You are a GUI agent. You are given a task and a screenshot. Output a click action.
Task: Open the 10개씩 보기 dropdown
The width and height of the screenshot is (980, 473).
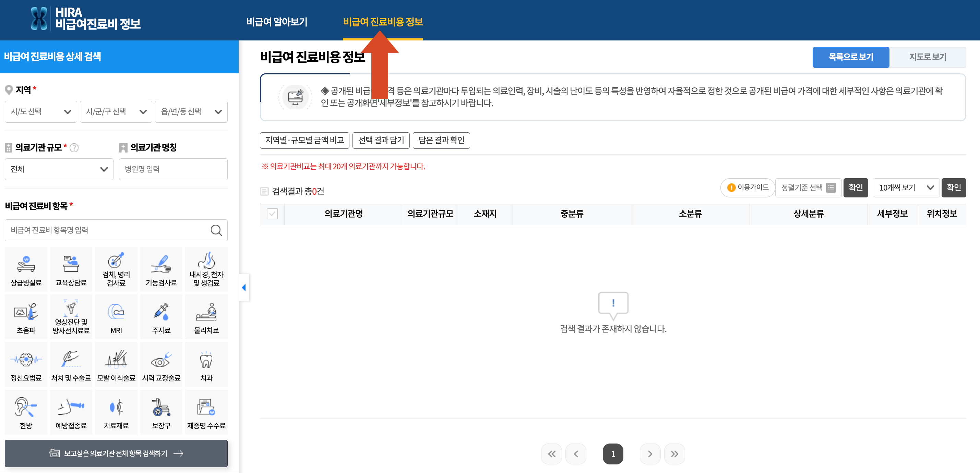pos(907,187)
